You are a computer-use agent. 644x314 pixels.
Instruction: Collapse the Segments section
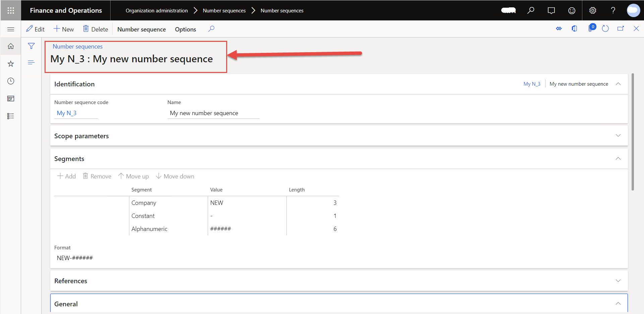618,159
